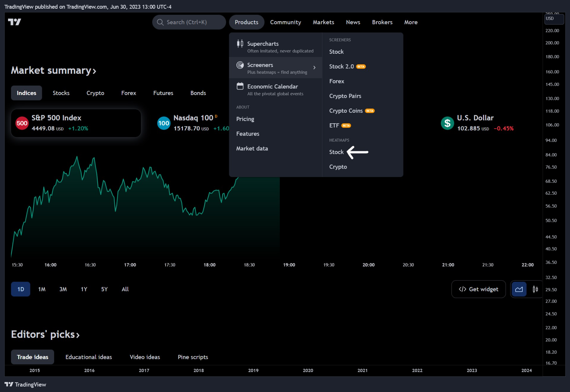Open Editors' picks section arrow
The height and width of the screenshot is (392, 570).
pos(78,335)
